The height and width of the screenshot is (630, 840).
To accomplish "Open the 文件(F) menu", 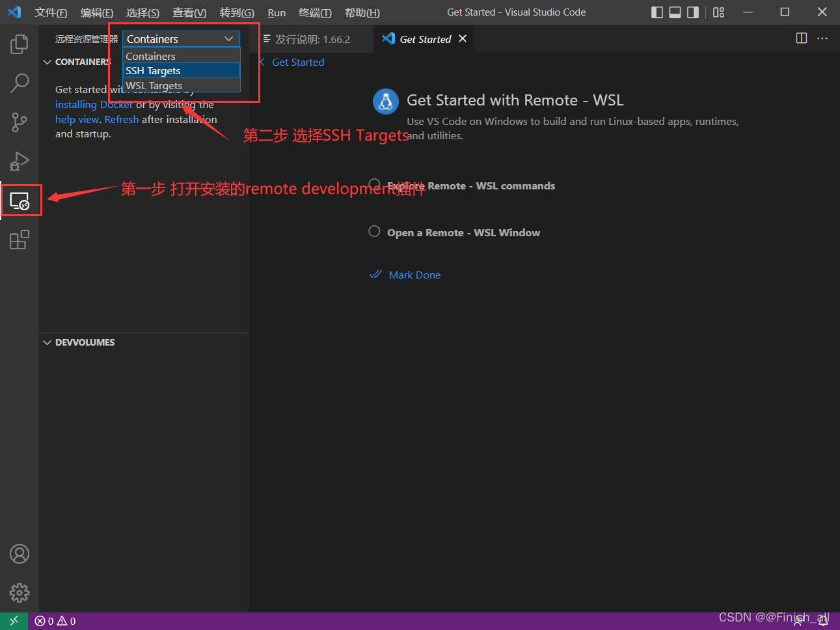I will (51, 12).
